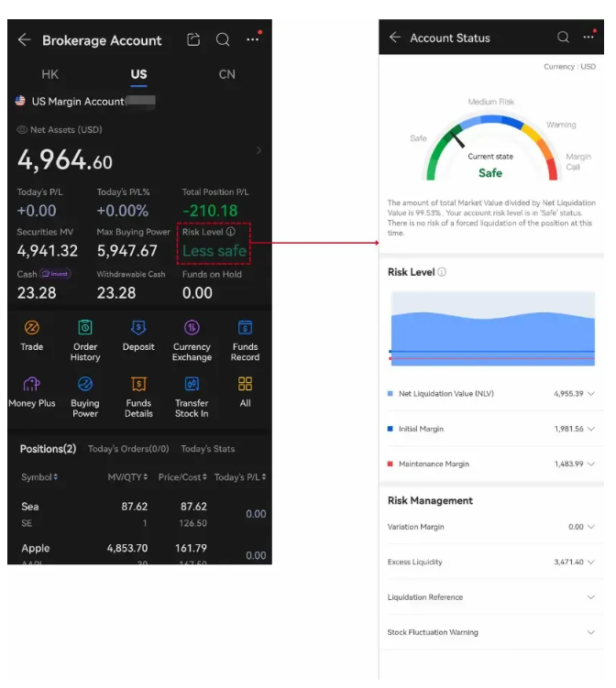The width and height of the screenshot is (616, 688).
Task: Open the Sea (SE) position row
Action: click(x=139, y=514)
